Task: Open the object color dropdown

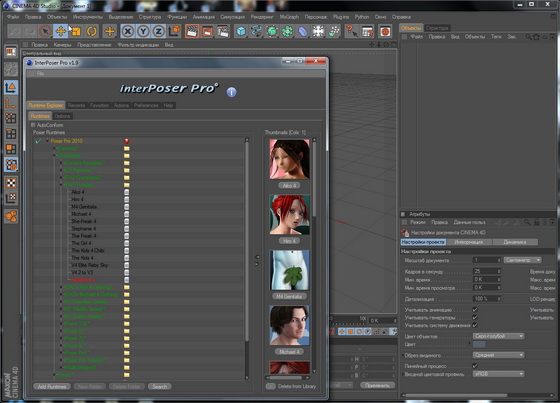Action: click(499, 336)
